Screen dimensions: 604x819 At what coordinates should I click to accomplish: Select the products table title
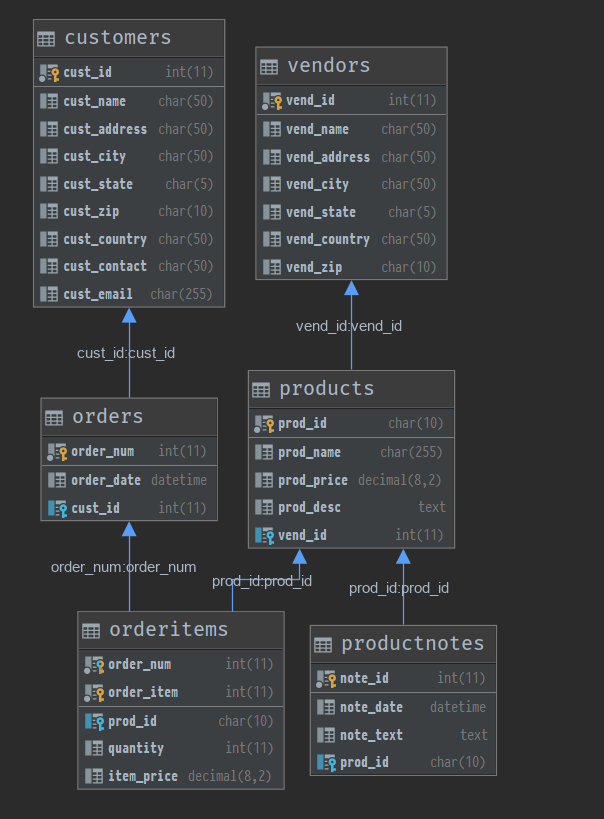click(327, 389)
